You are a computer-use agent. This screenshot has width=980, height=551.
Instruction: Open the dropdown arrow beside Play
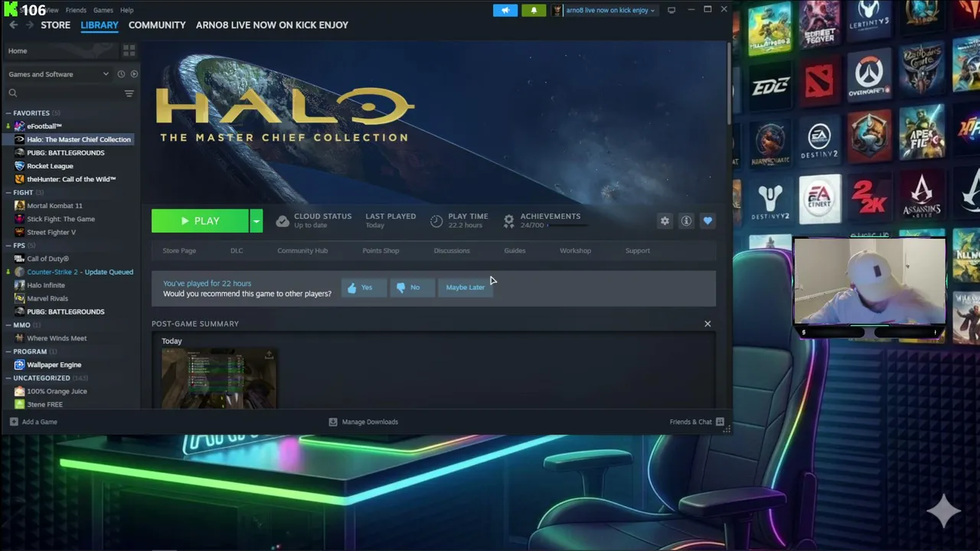pos(256,221)
